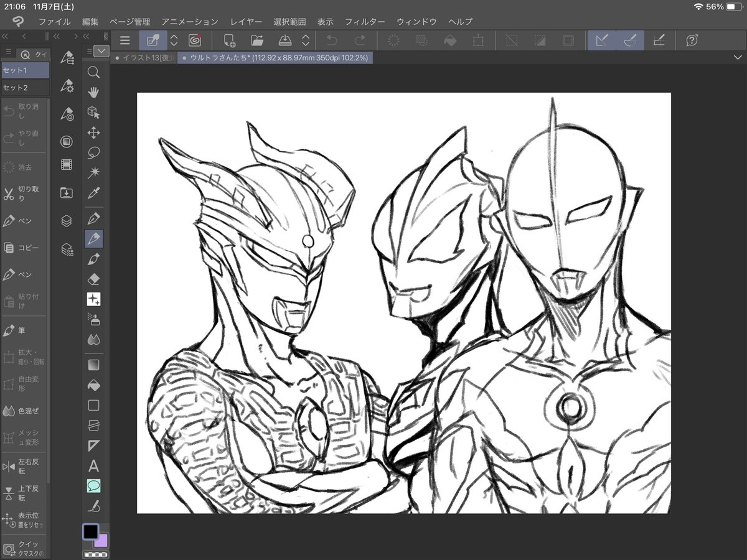Choose the Hand move tool
This screenshot has width=747, height=560.
pyautogui.click(x=93, y=93)
